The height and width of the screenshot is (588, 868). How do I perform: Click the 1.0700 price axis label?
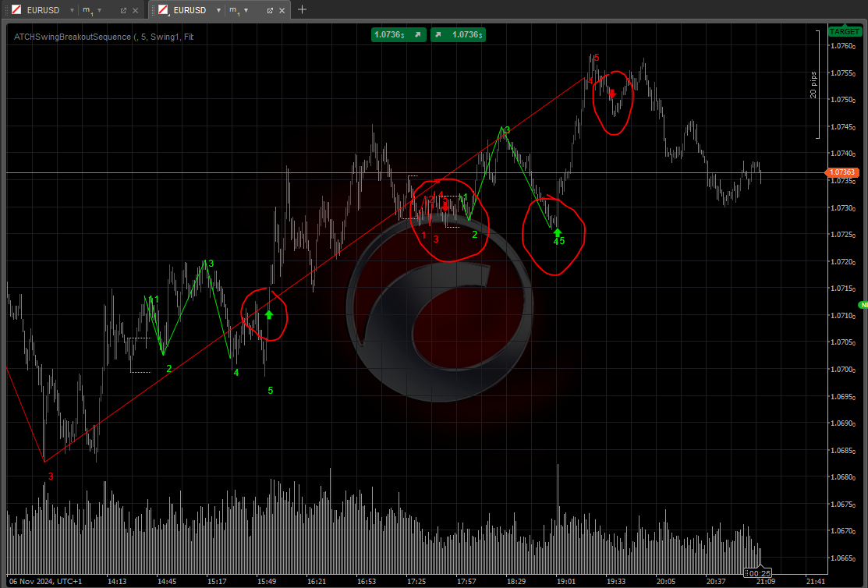842,370
